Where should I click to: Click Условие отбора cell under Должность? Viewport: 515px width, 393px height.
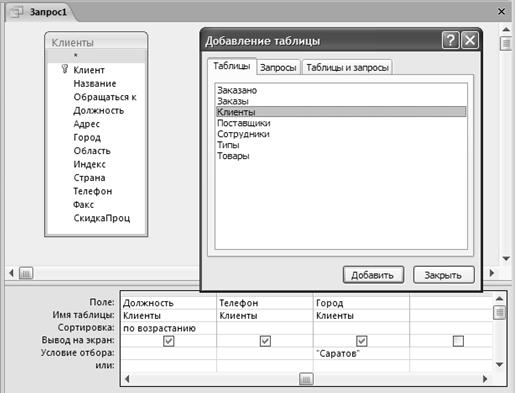click(x=168, y=353)
